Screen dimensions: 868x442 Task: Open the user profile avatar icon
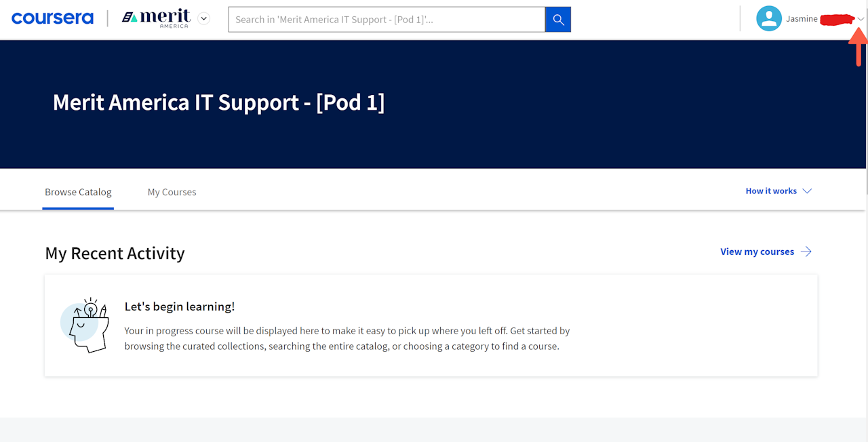click(769, 19)
